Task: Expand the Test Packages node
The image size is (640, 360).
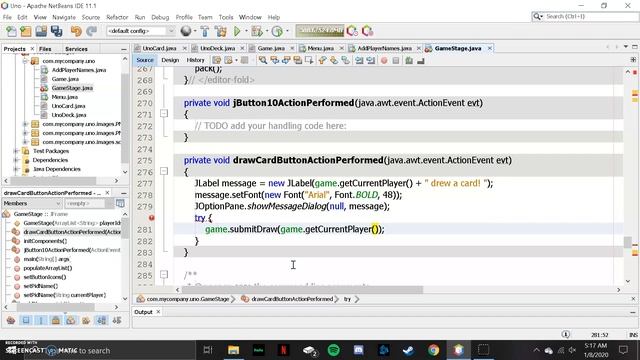Action: click(x=16, y=151)
